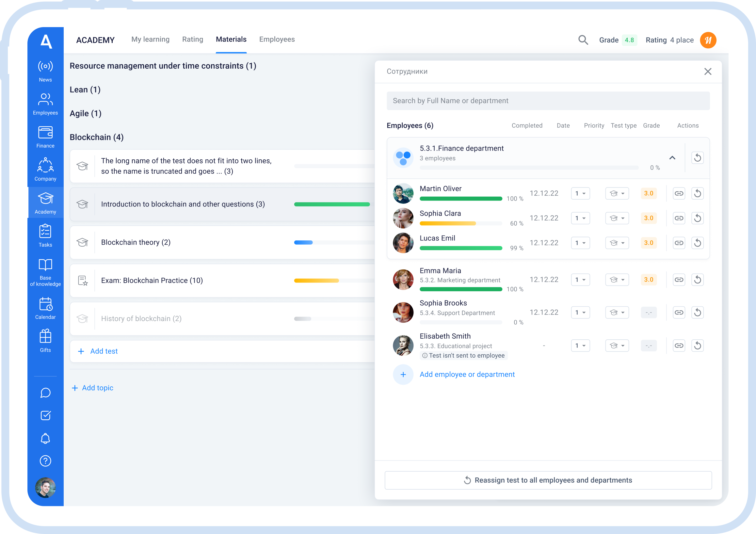Collapse the Finance department group
Viewport: 756px width, 534px height.
point(672,158)
